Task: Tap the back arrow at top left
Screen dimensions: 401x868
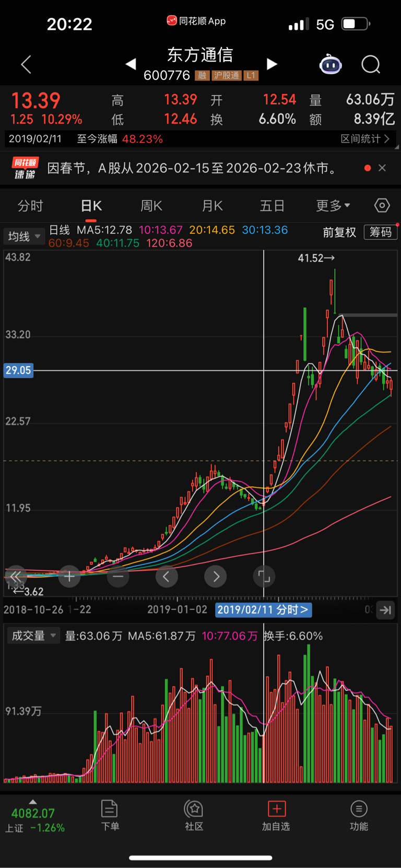Action: 26,64
